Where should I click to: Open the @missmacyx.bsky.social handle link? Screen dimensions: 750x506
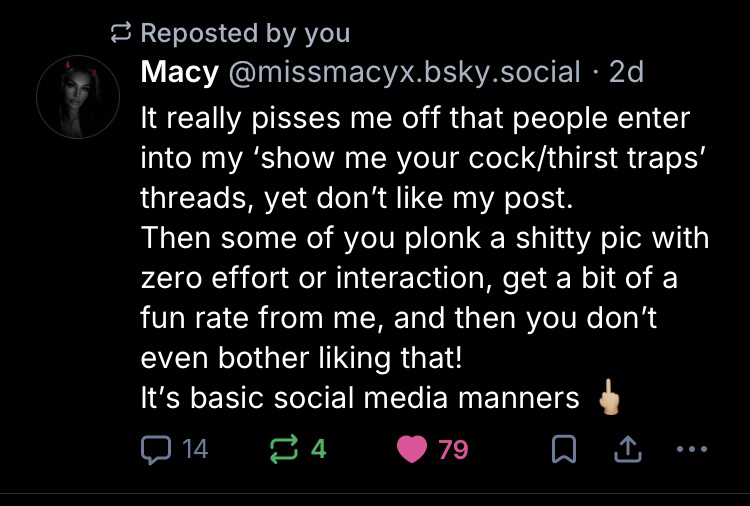click(x=405, y=72)
